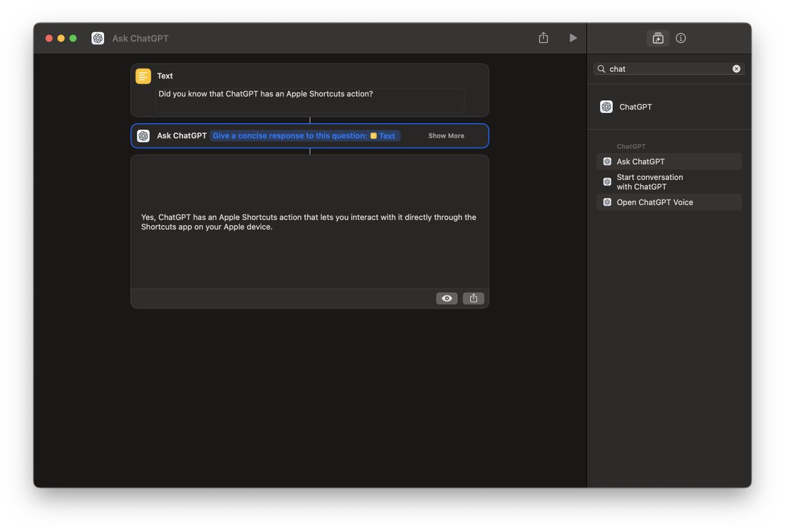Minimize the window with yellow button
Image resolution: width=785 pixels, height=532 pixels.
(x=61, y=39)
